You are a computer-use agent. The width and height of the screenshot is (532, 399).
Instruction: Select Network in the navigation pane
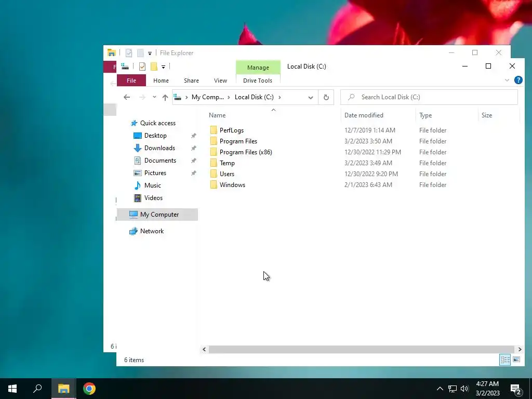[152, 231]
